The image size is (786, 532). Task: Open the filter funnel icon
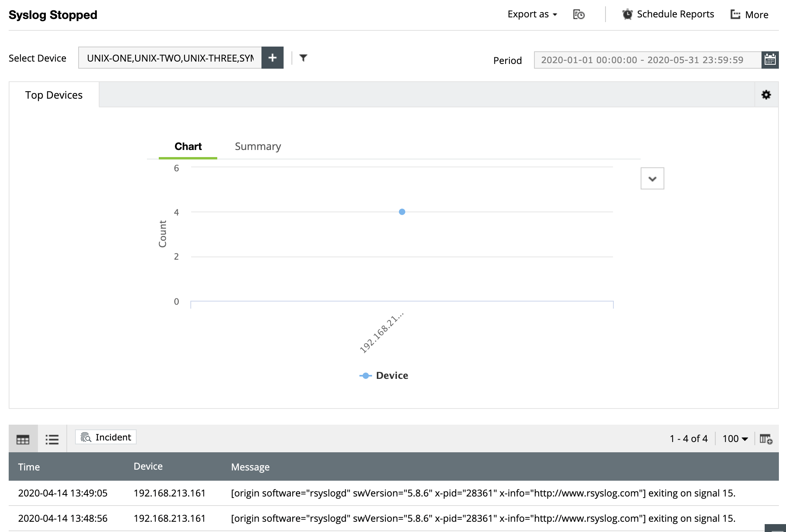(x=303, y=58)
